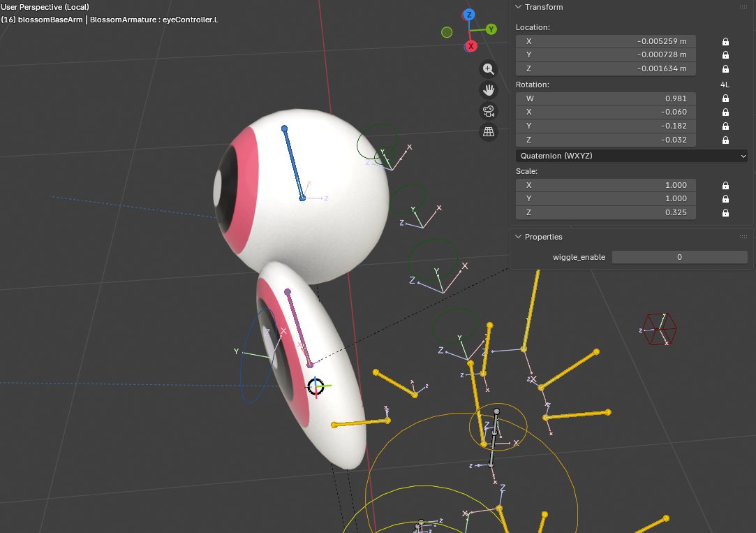Click the zoom view magnifier icon

click(489, 69)
